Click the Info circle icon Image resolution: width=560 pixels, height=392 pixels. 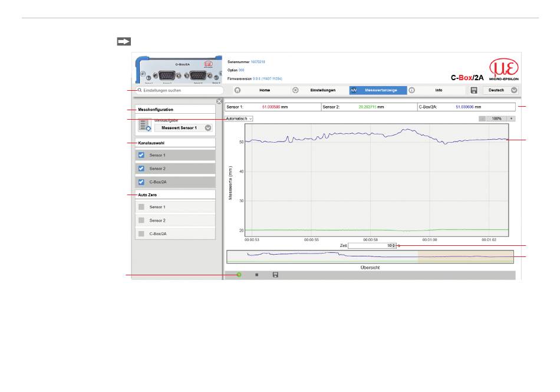412,90
